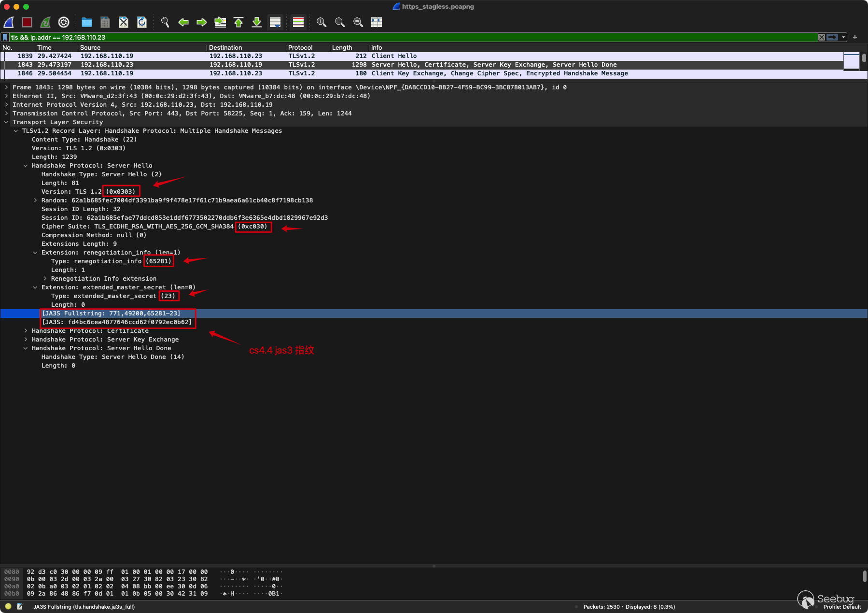This screenshot has width=868, height=613.
Task: Open display filter history dropdown
Action: click(x=843, y=37)
